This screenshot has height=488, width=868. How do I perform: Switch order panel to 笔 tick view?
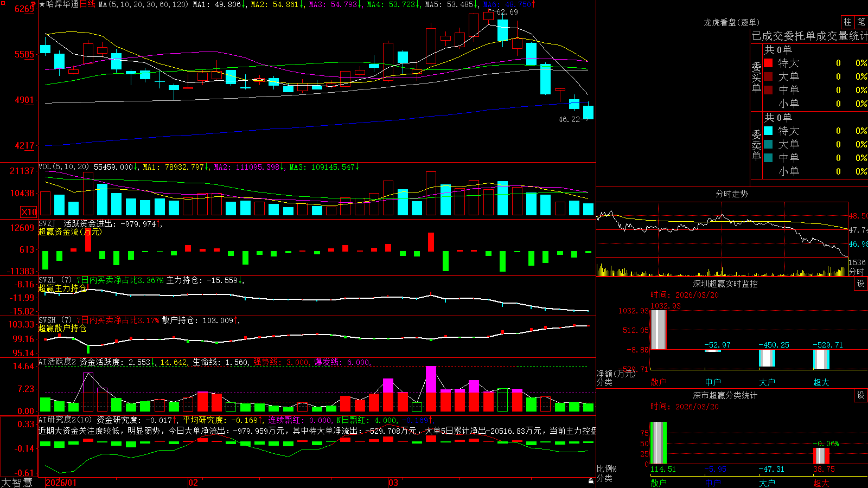coord(861,22)
